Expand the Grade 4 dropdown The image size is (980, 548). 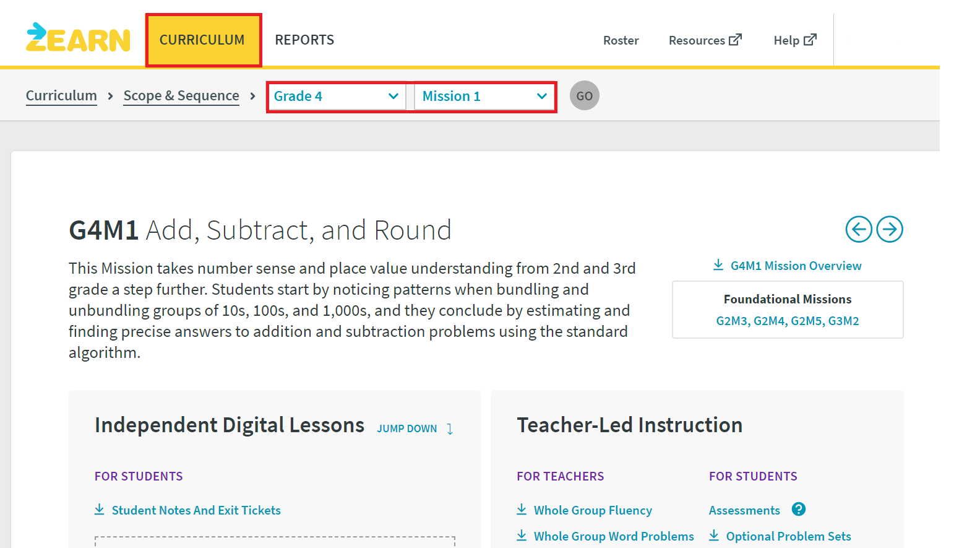point(336,97)
